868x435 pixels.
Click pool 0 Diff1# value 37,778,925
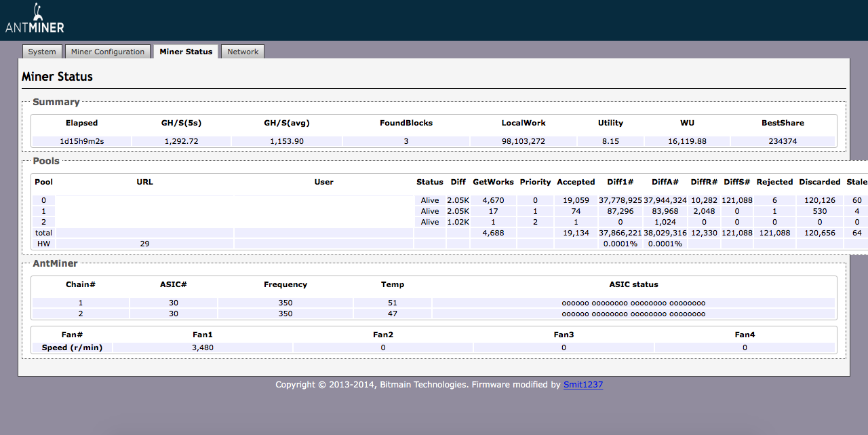click(620, 200)
